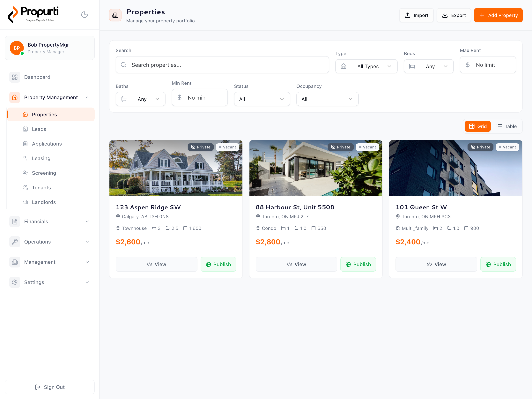Click the Add Property button
Screen dimensions: 532x399
tap(498, 15)
